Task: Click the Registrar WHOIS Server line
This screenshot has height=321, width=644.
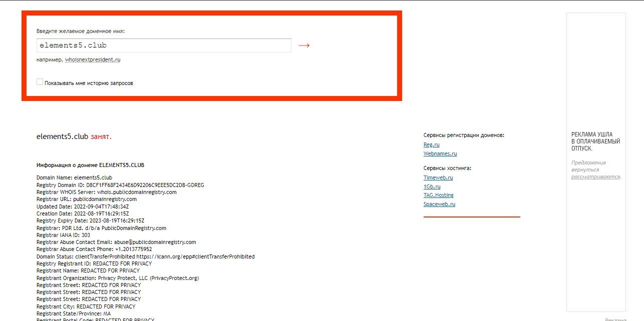Action: click(106, 192)
